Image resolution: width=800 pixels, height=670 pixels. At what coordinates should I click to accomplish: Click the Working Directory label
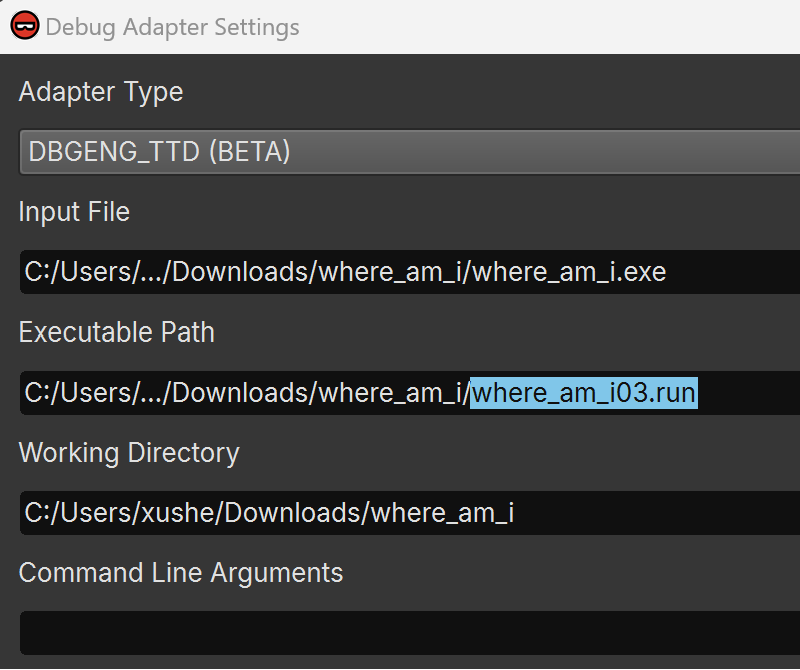[x=129, y=453]
